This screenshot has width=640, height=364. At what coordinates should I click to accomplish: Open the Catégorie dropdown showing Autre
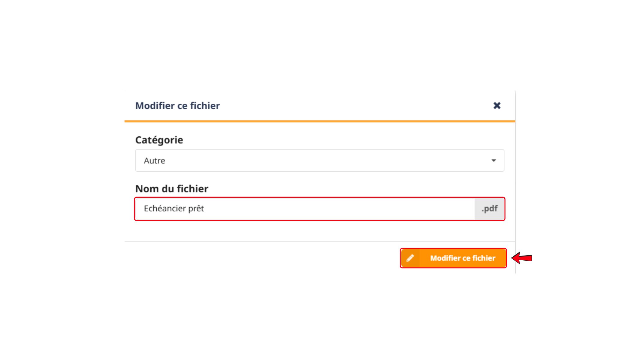click(x=320, y=161)
